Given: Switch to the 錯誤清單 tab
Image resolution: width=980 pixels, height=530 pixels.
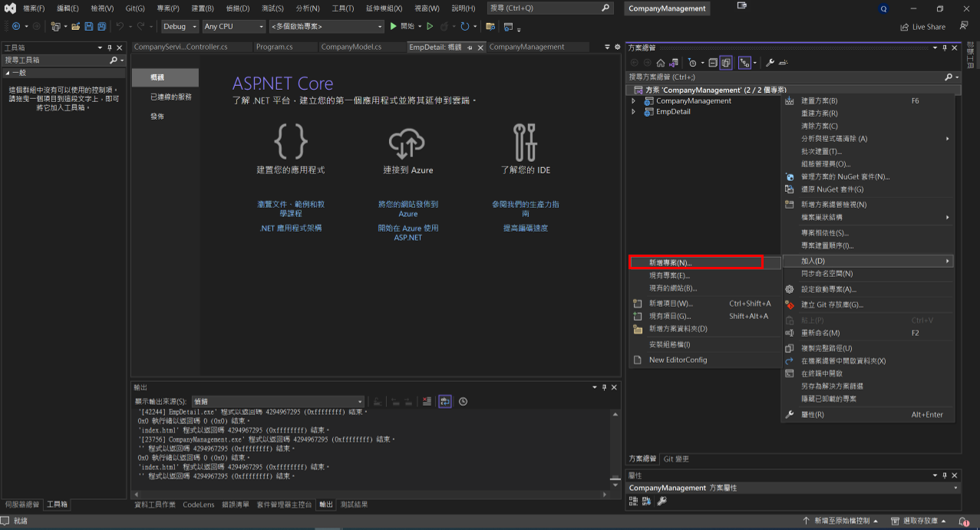Looking at the screenshot, I should point(235,504).
